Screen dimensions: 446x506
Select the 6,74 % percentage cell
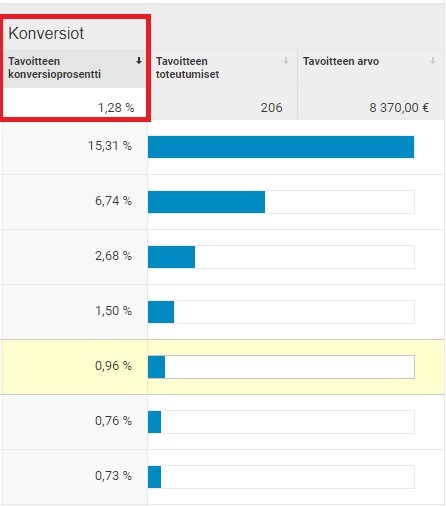pyautogui.click(x=113, y=201)
